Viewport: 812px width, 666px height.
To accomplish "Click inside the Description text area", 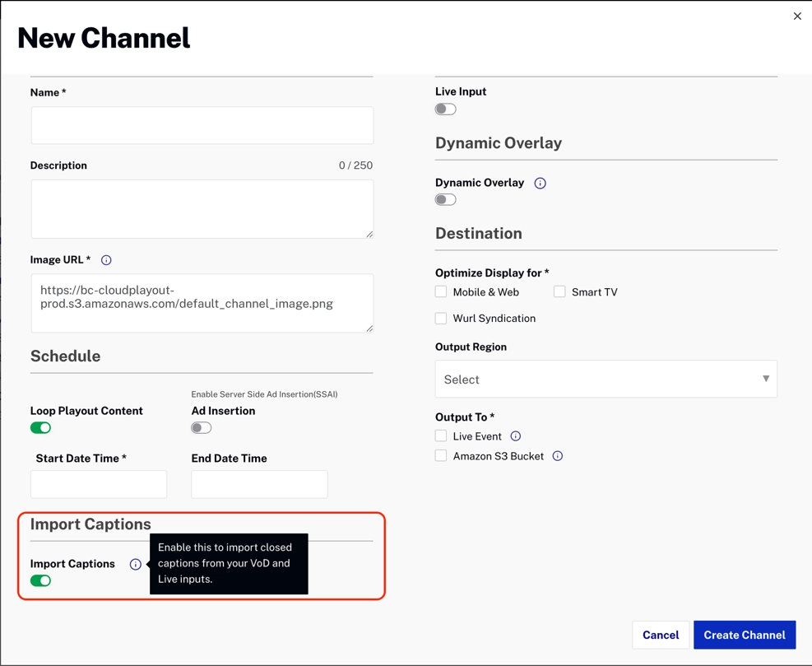I will point(202,208).
